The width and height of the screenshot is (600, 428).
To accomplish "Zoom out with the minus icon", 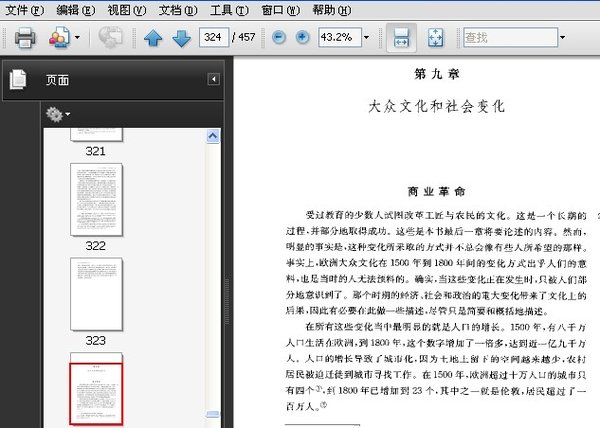I will click(x=279, y=37).
